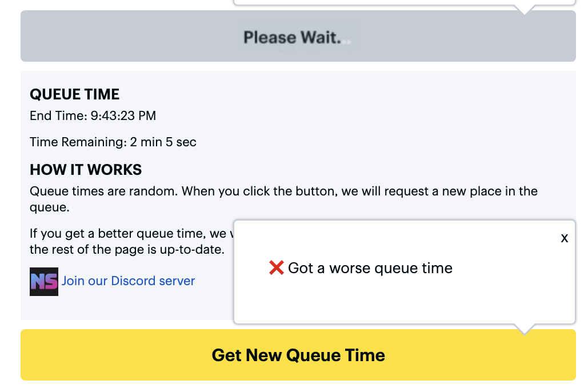The image size is (584, 392).
Task: Click the word 'queue.' ending the first paragraph
Action: click(x=50, y=207)
